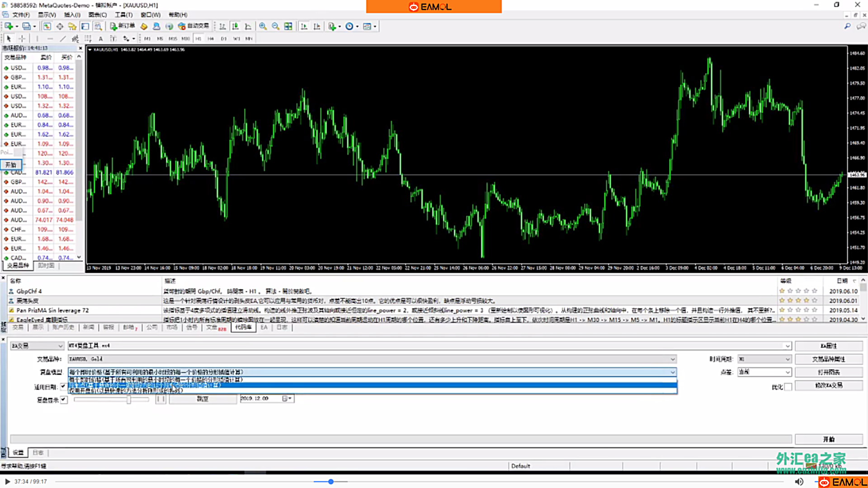Toggle the 适用日期 date range checkbox

tap(63, 386)
